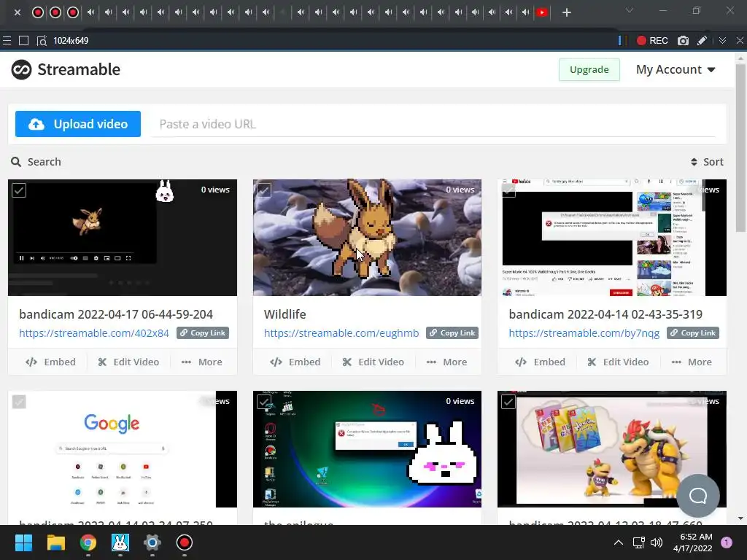
Task: Click the Chrome taskbar icon
Action: click(88, 542)
